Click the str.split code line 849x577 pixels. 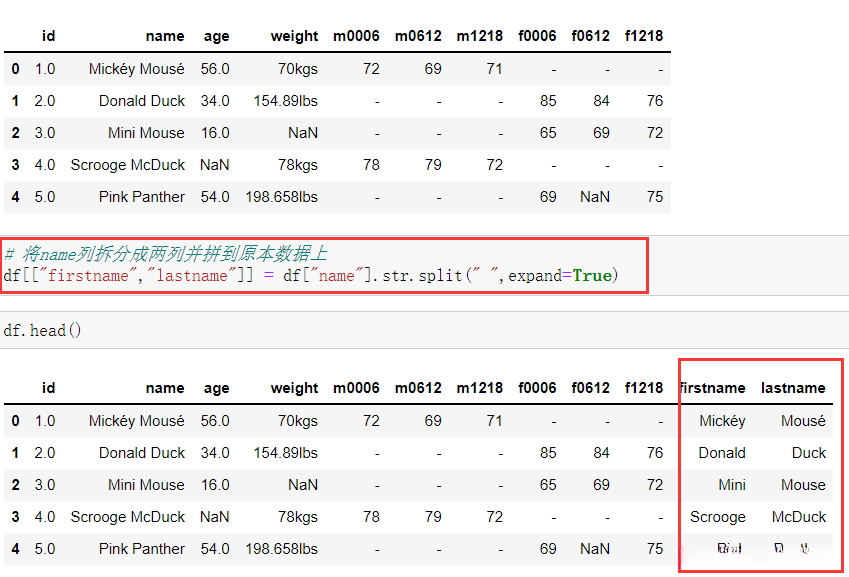(x=310, y=275)
